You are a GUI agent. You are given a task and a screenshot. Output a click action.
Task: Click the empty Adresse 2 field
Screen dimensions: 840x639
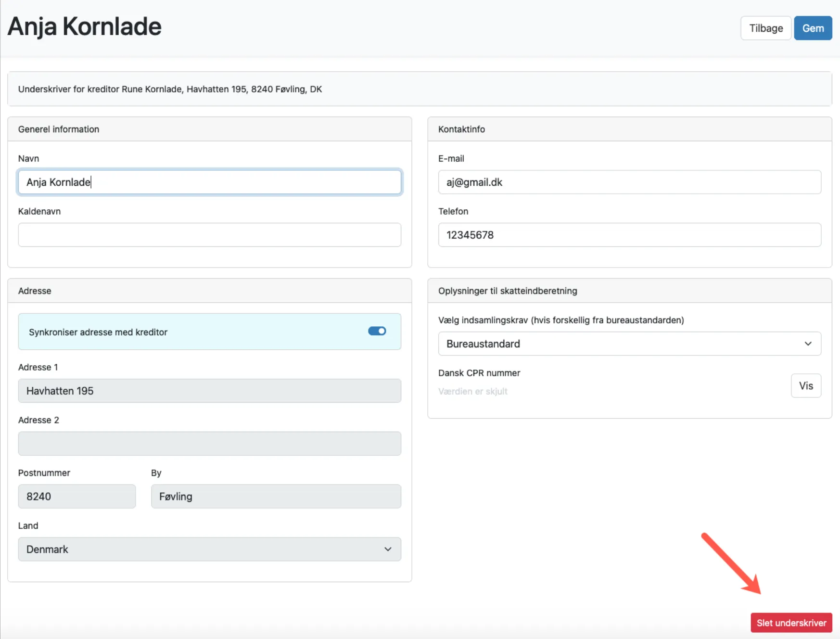(209, 444)
